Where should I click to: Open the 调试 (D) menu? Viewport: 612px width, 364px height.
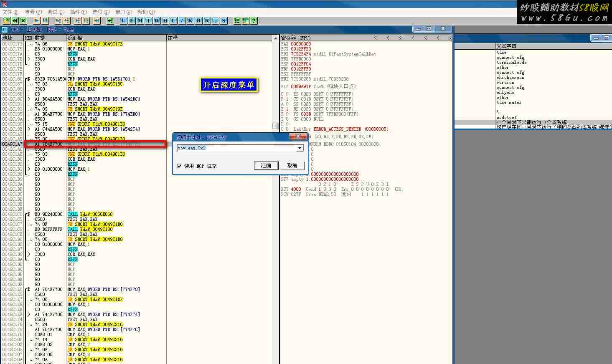(x=56, y=12)
